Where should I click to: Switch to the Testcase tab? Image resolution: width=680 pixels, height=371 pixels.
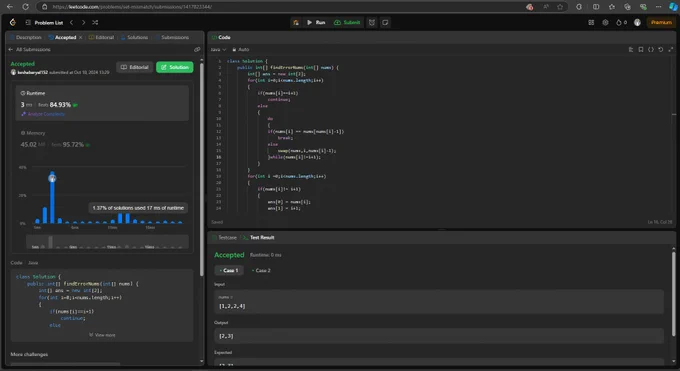[x=224, y=237]
